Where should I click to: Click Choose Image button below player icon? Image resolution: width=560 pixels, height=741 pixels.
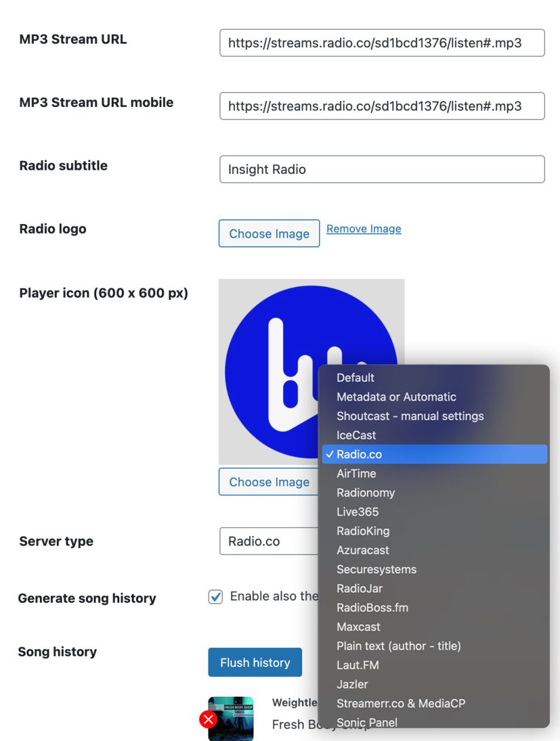coord(269,482)
